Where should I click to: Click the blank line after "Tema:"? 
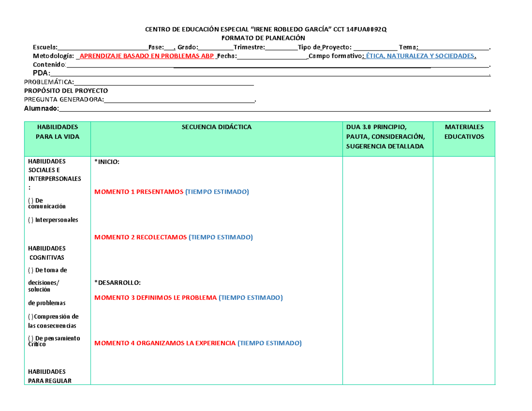(x=453, y=47)
